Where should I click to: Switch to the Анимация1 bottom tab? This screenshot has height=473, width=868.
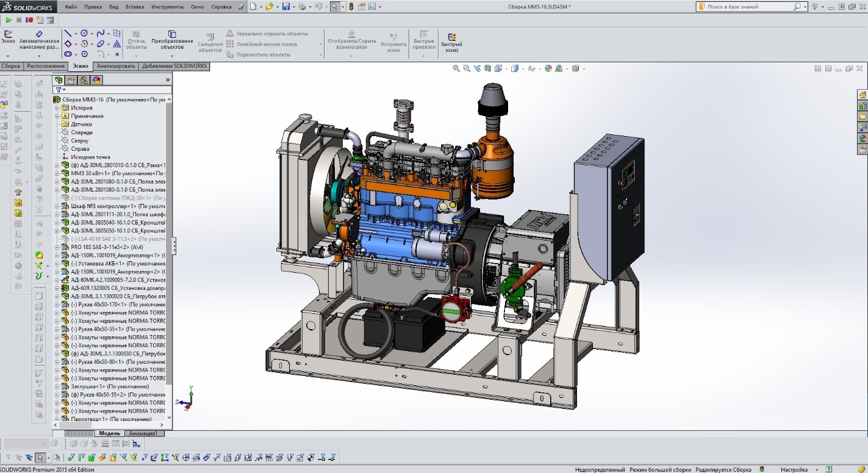(x=144, y=433)
